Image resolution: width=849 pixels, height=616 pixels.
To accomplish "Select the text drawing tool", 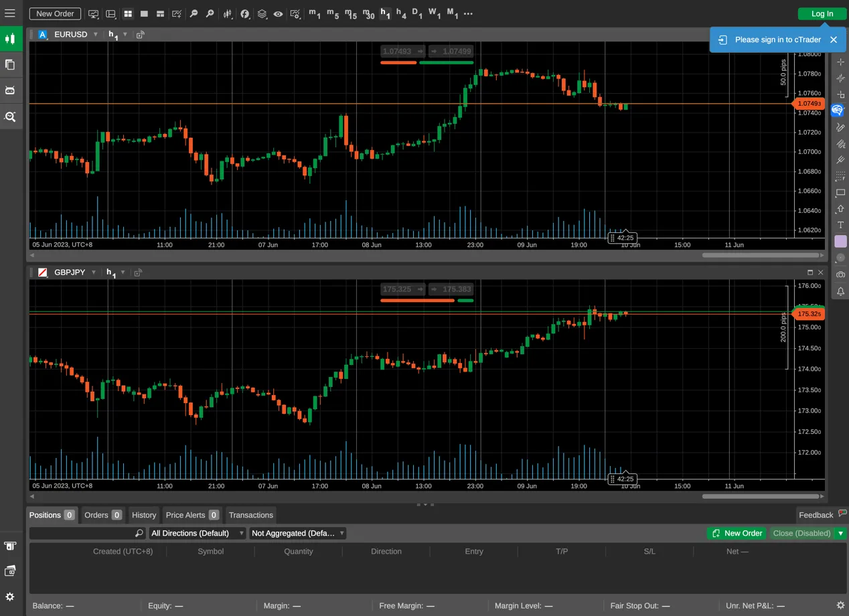I will (841, 225).
